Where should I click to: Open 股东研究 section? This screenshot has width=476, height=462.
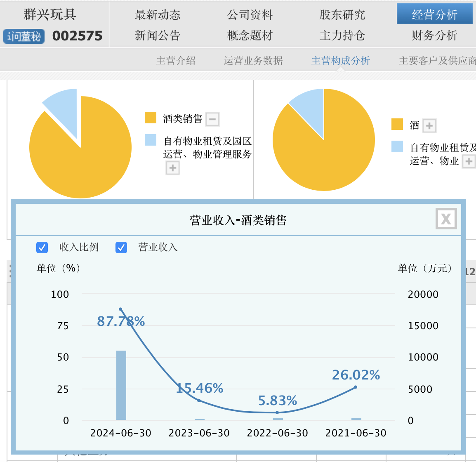coord(342,15)
